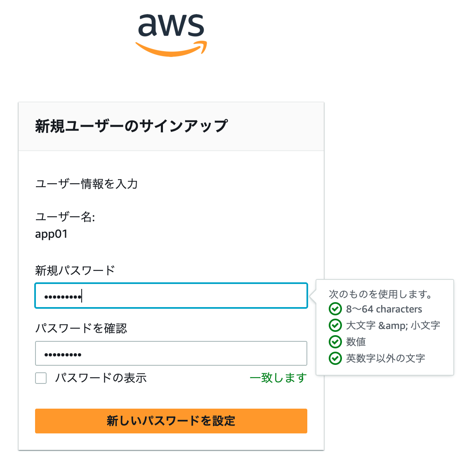Click the 新規パスワード field label
This screenshot has height=459, width=476.
click(x=75, y=270)
